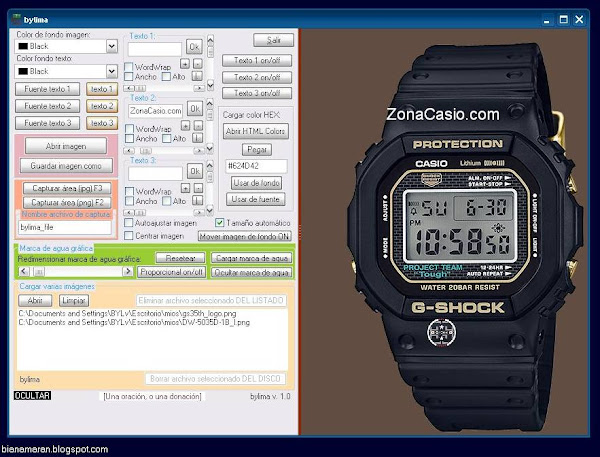
Task: Click minus button in Texto 3 group
Action: (198, 188)
